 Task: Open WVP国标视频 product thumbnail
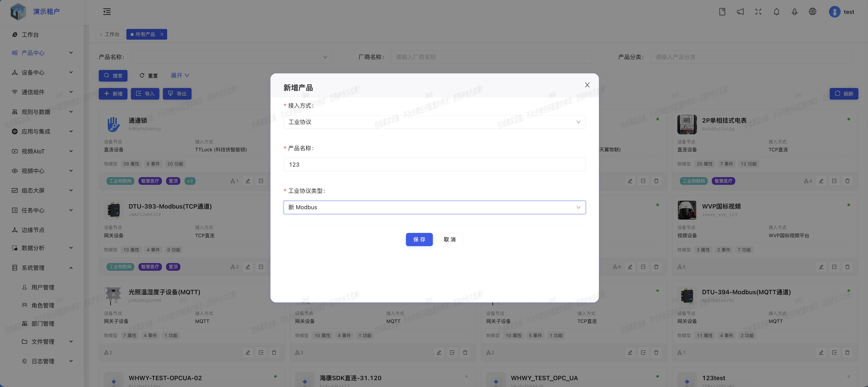pyautogui.click(x=687, y=210)
